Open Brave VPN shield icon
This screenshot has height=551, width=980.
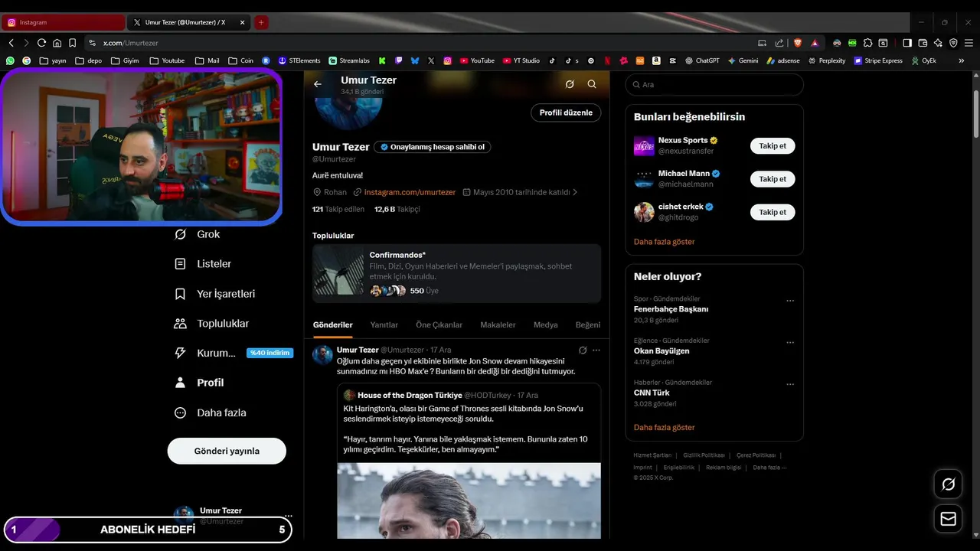[953, 43]
